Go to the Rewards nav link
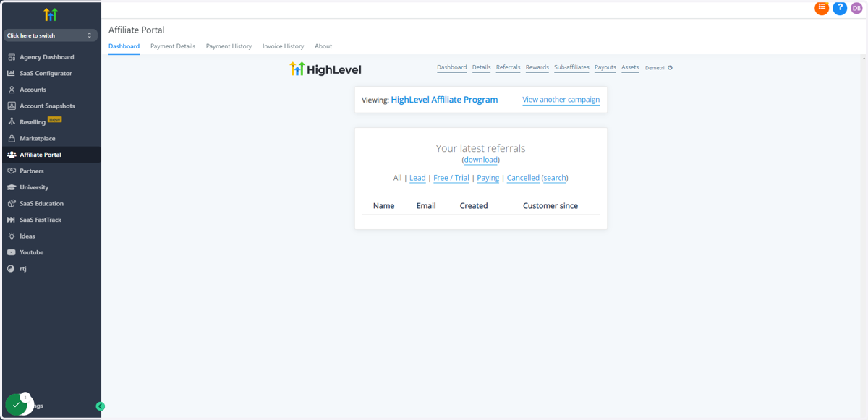 pos(537,67)
